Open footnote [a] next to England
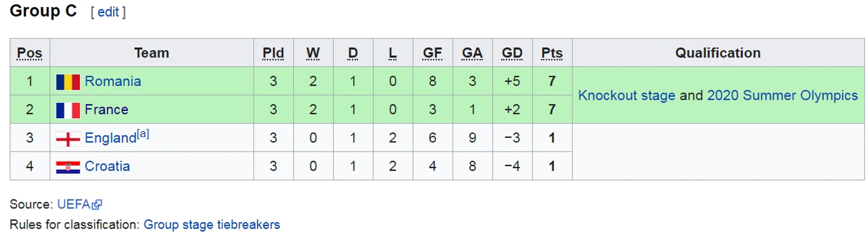868x234 pixels. point(143,134)
